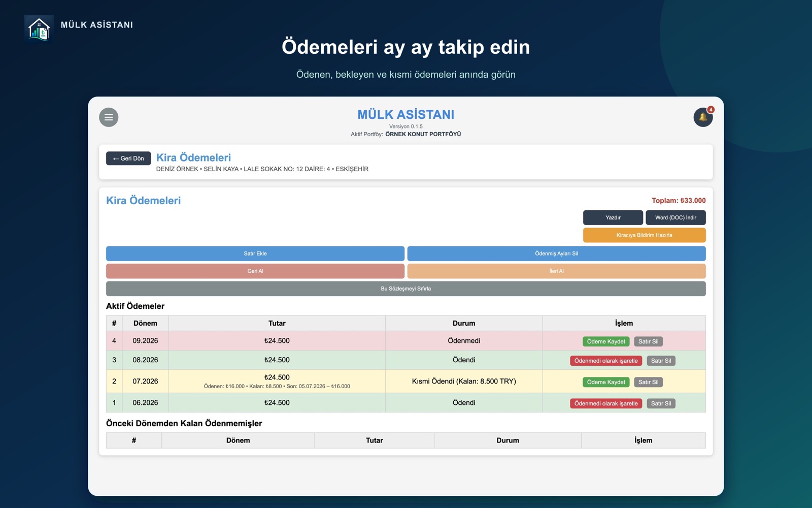Select the 07.2026 period cell
The width and height of the screenshot is (812, 508).
coord(145,381)
